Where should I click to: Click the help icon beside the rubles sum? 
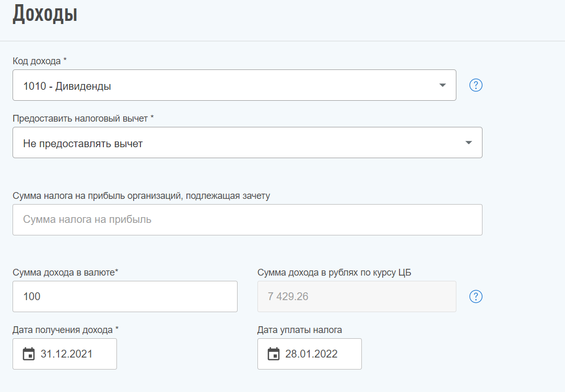coord(476,296)
